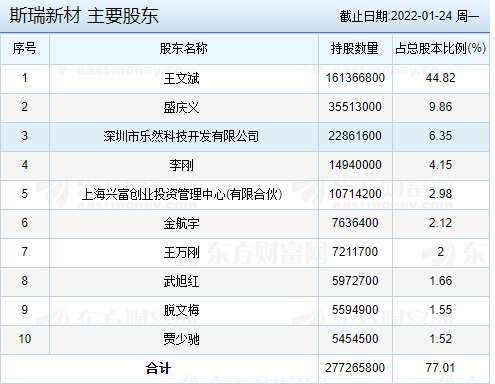Viewport: 495px width, 384px height.
Task: Click shareholding value 7211700
Action: [355, 252]
